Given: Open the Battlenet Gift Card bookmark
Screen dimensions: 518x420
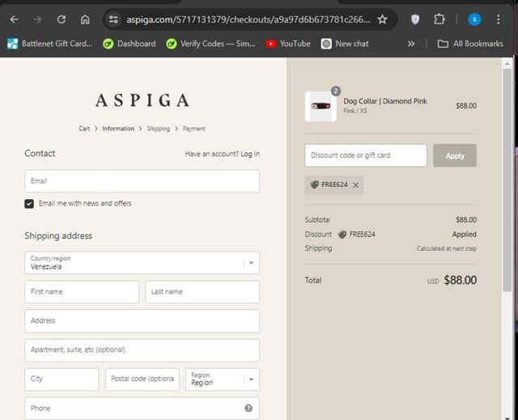Looking at the screenshot, I should (50, 44).
